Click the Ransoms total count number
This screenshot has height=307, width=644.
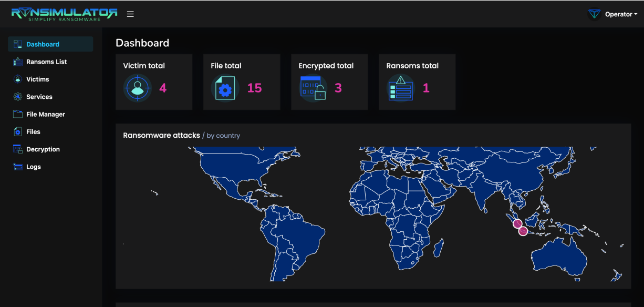[426, 88]
